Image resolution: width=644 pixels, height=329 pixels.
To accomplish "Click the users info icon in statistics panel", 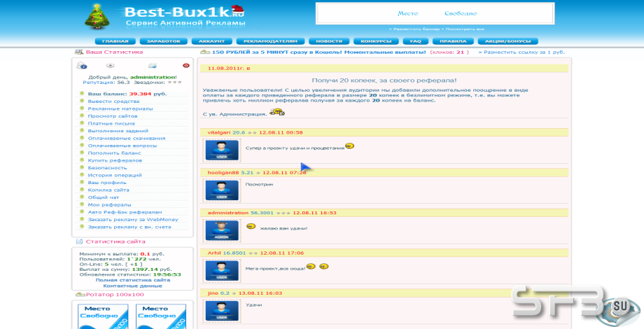I will pyautogui.click(x=81, y=65).
